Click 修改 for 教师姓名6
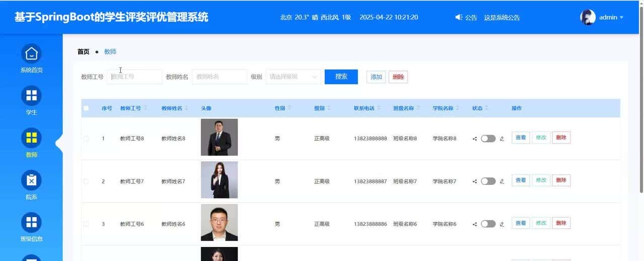Viewport: 644px width, 261px height. 541,223
